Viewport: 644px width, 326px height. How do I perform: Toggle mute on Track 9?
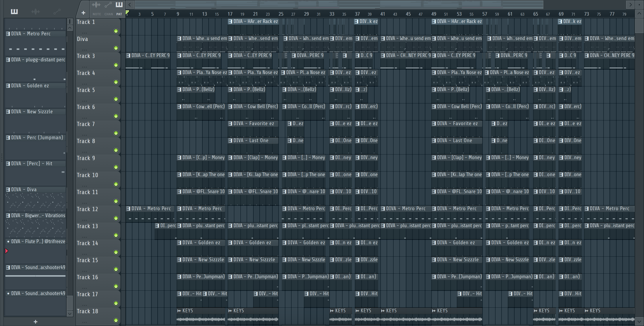(116, 167)
